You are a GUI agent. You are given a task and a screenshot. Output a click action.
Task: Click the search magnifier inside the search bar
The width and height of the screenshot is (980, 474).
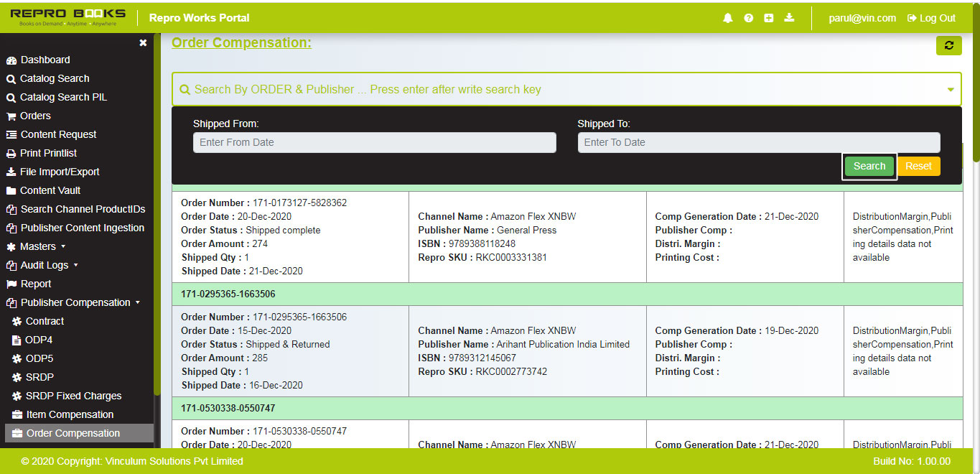click(x=185, y=89)
